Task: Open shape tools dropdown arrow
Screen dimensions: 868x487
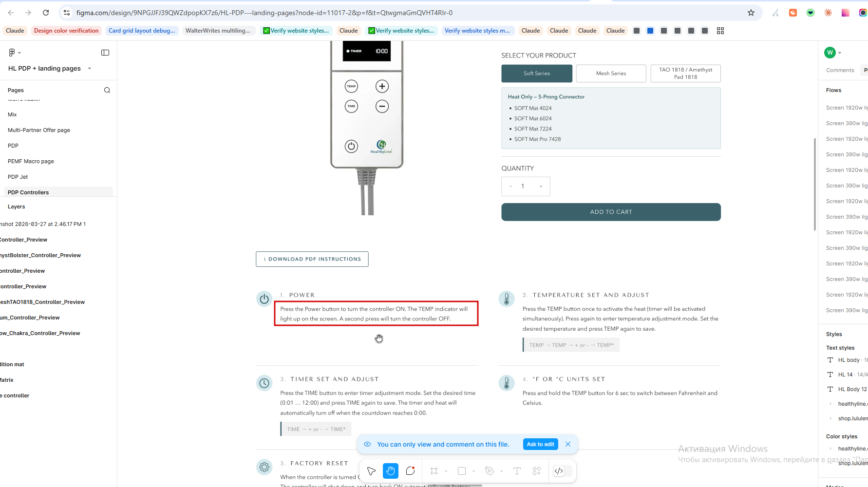Action: [x=473, y=471]
